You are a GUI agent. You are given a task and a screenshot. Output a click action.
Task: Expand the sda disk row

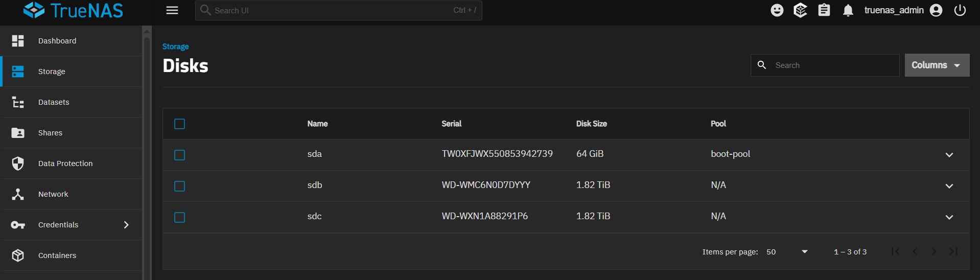[x=949, y=155]
